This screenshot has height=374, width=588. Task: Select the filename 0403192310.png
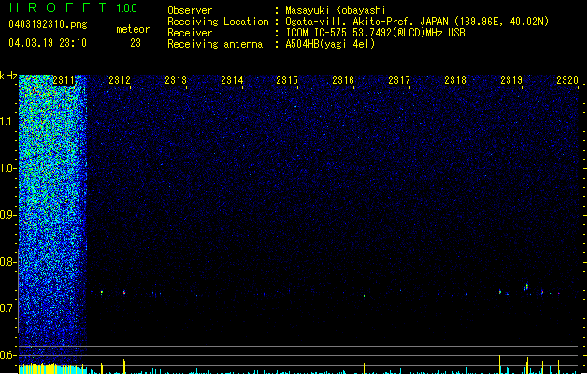coord(48,25)
